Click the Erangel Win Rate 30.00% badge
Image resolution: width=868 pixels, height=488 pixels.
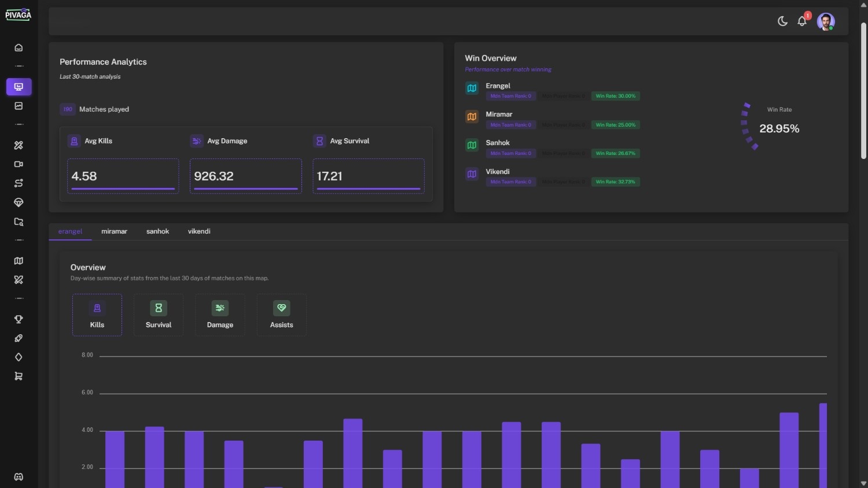click(x=615, y=96)
